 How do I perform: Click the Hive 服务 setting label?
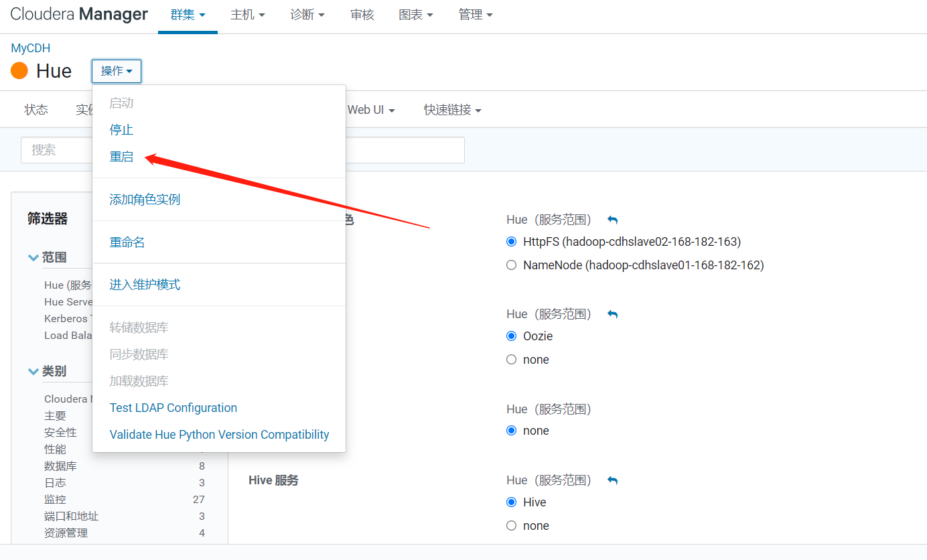click(273, 480)
